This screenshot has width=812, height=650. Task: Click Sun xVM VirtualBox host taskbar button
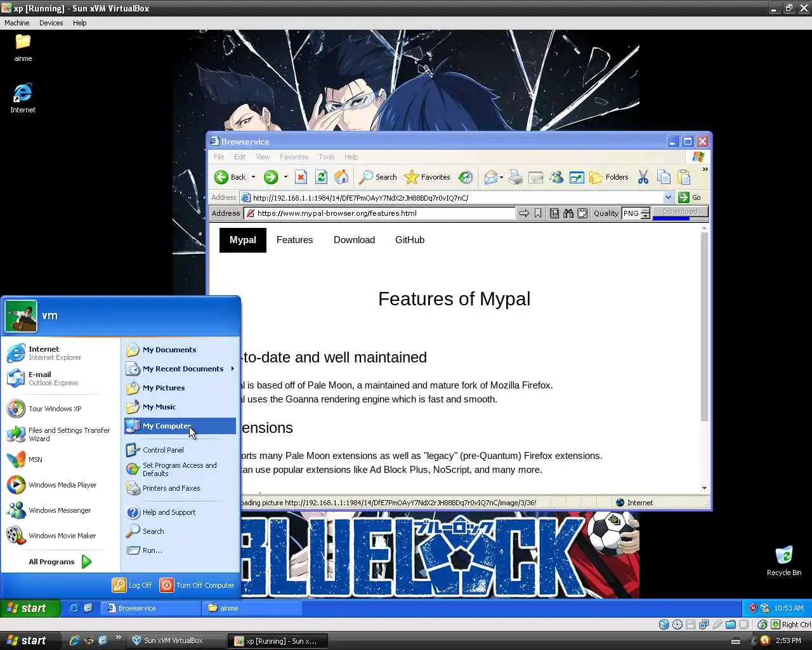coord(177,641)
